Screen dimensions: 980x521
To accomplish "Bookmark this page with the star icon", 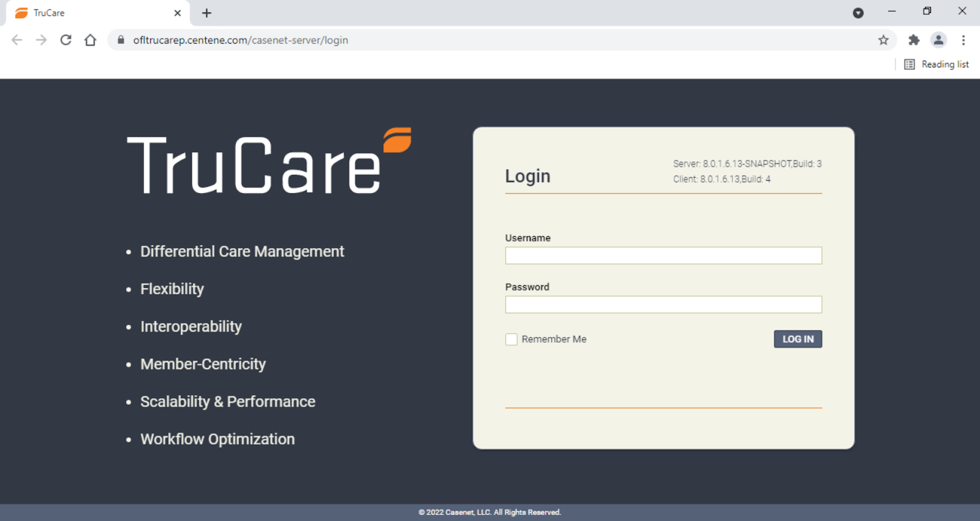I will point(883,40).
